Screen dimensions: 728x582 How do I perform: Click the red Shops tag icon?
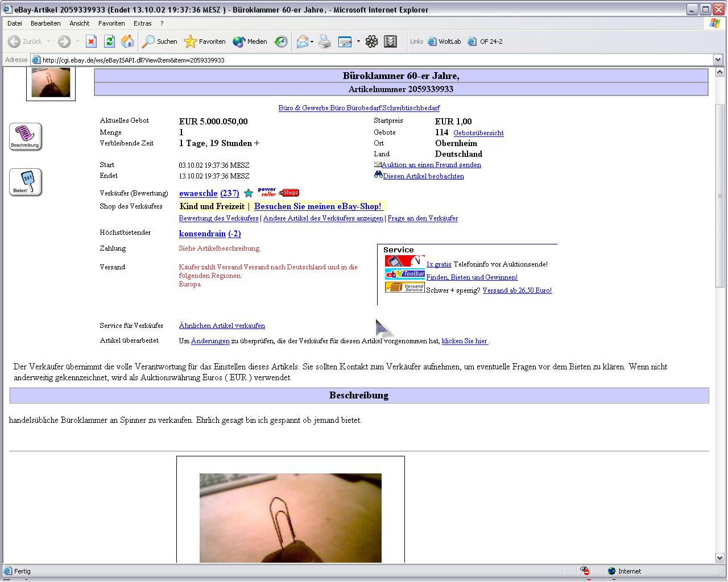[289, 193]
